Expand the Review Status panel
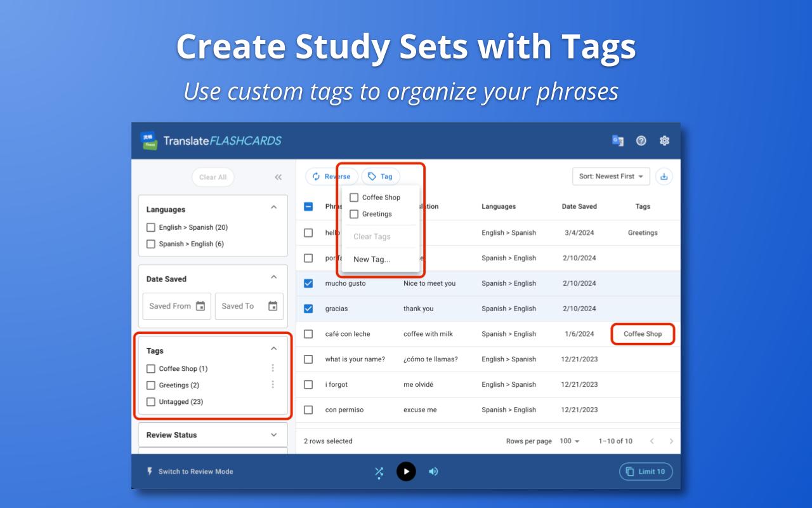 pos(274,435)
